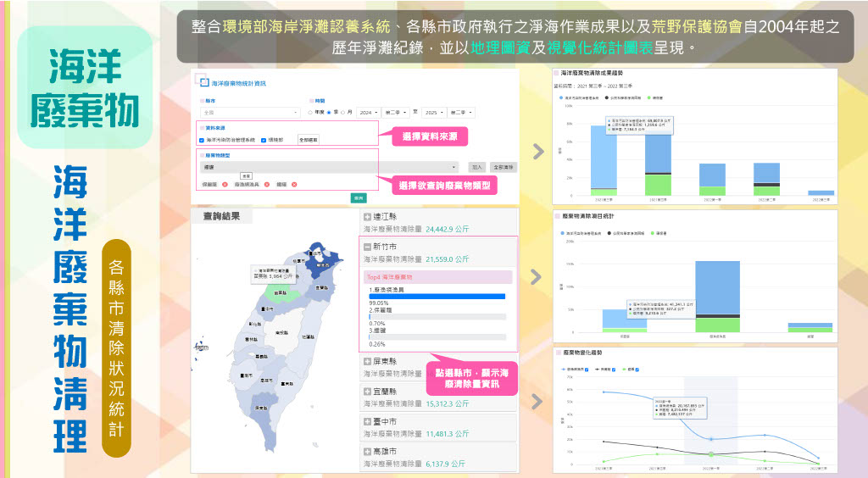Toggle green legend item in 廢棄物清除項目統計 chart

click(x=659, y=233)
